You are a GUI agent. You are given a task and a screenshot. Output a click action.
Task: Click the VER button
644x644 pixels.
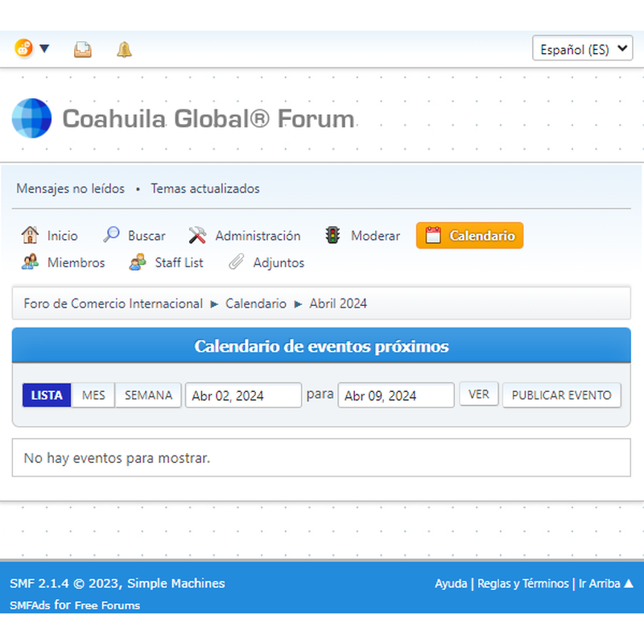pos(478,394)
